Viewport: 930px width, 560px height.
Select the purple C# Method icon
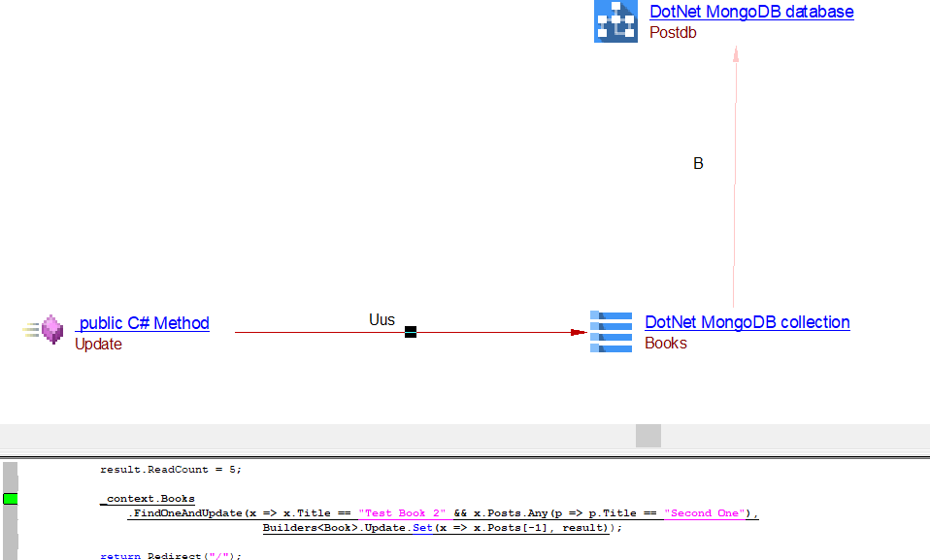pyautogui.click(x=51, y=331)
